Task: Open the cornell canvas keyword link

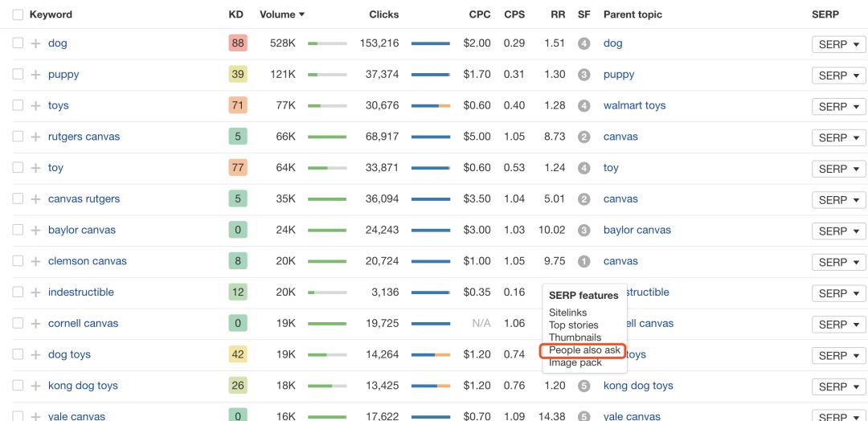Action: pos(83,323)
